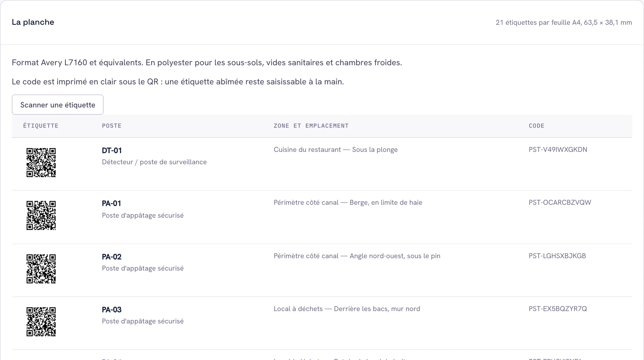Click the ÉTIQUETTE column header
This screenshot has height=360, width=644.
[x=41, y=126]
